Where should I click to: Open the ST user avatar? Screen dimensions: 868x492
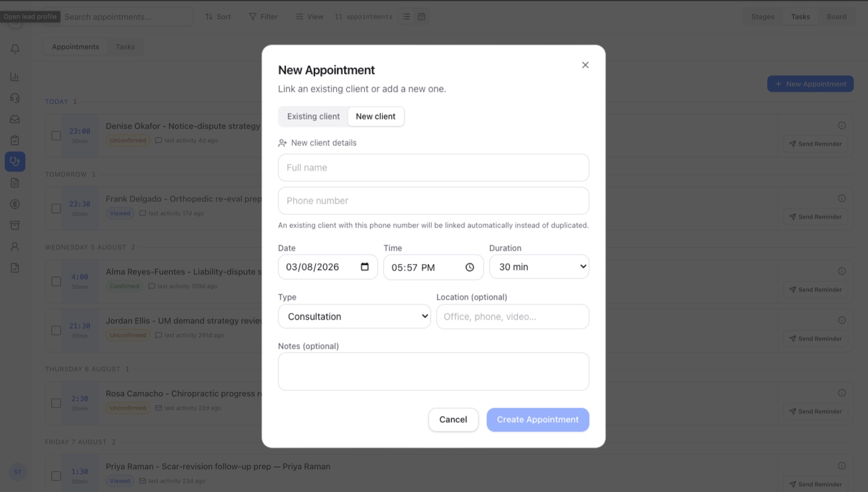pyautogui.click(x=17, y=472)
